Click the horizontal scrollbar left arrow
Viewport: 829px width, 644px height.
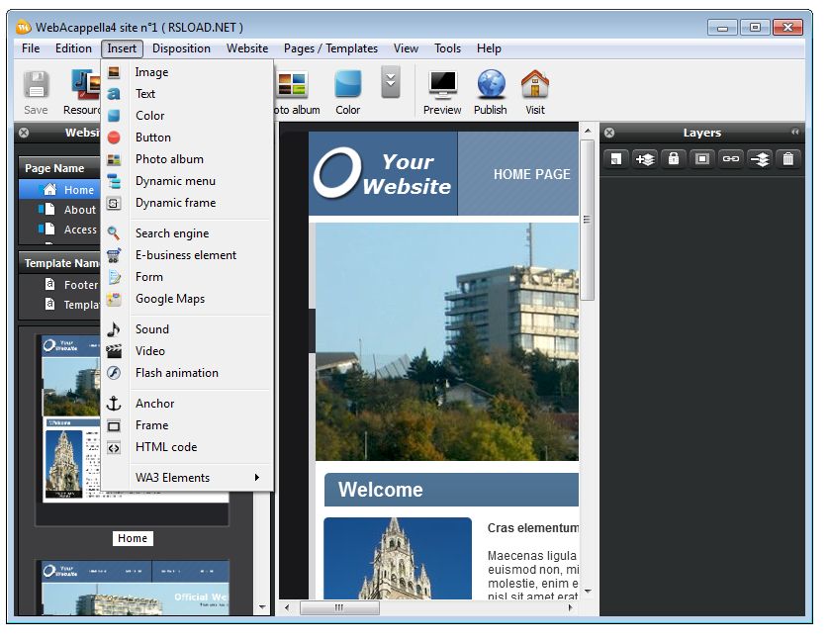pyautogui.click(x=287, y=607)
